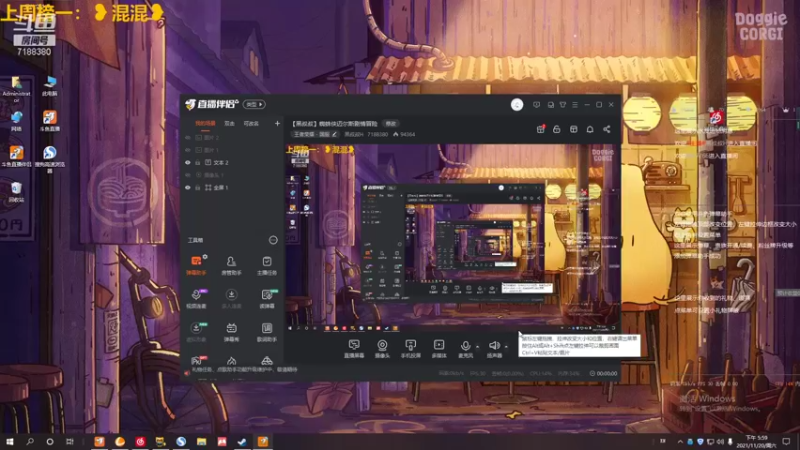The height and width of the screenshot is (450, 800).
Task: Open File Explorer from the taskbar
Action: tap(202, 441)
